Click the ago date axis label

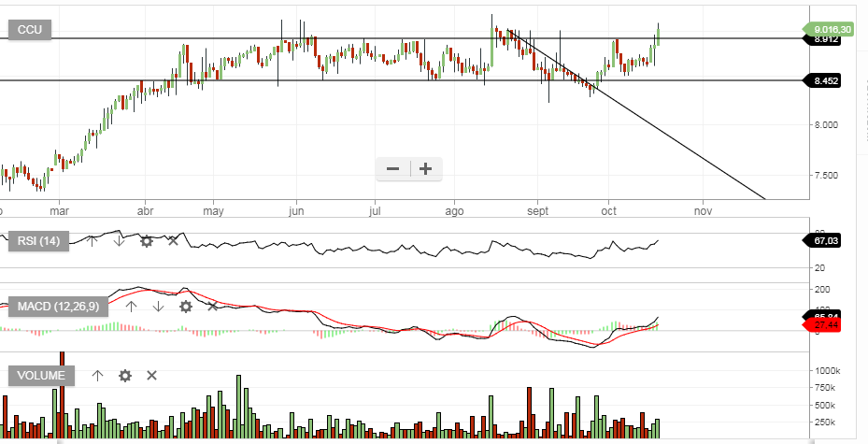454,211
